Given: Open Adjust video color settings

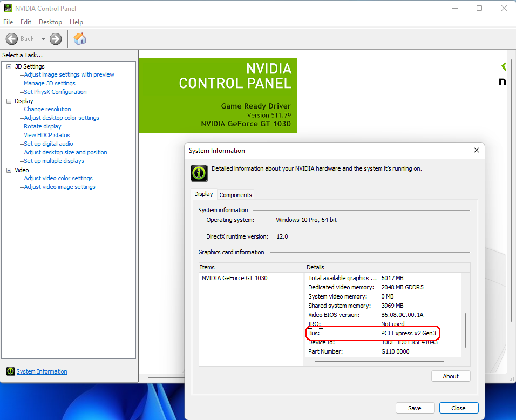Looking at the screenshot, I should click(x=58, y=178).
